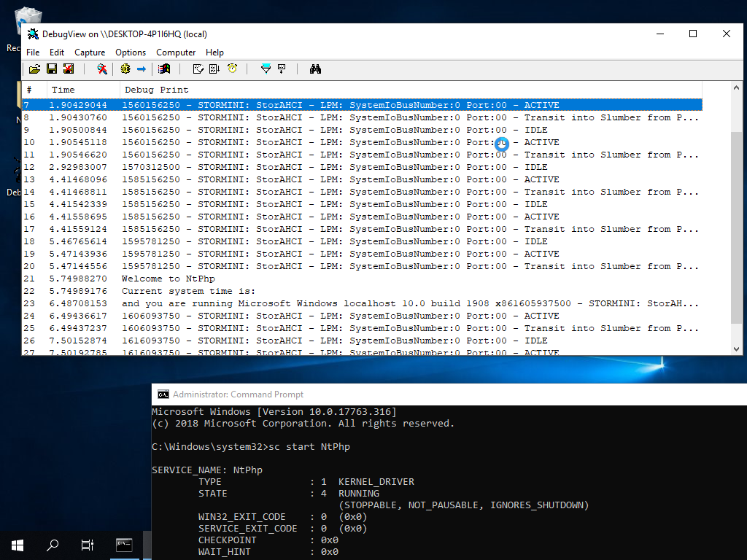Click KERNEL_DRIVER text in Command Prompt

click(x=376, y=481)
